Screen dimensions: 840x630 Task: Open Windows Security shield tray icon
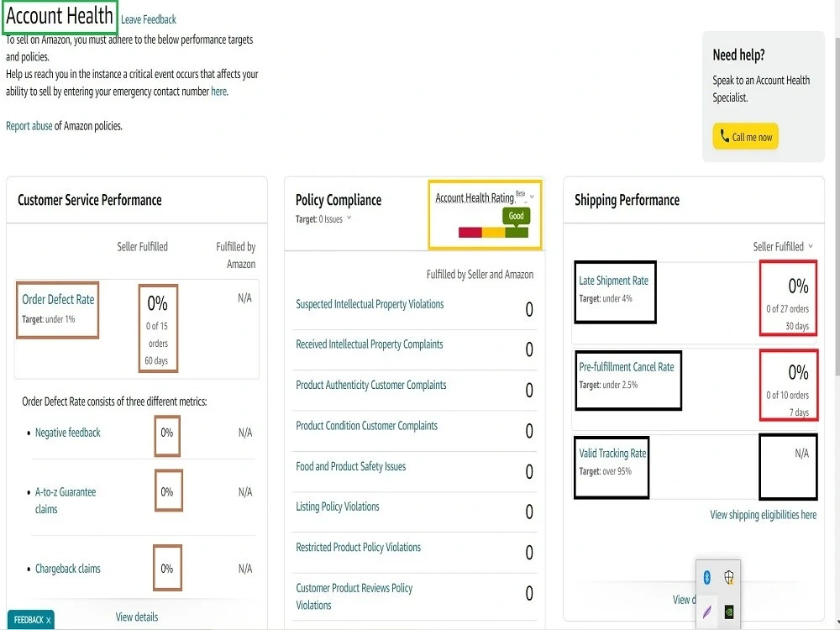[728, 577]
